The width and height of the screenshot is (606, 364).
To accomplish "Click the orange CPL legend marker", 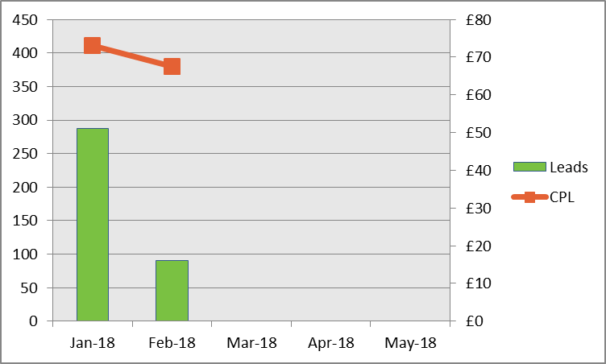I will click(529, 197).
